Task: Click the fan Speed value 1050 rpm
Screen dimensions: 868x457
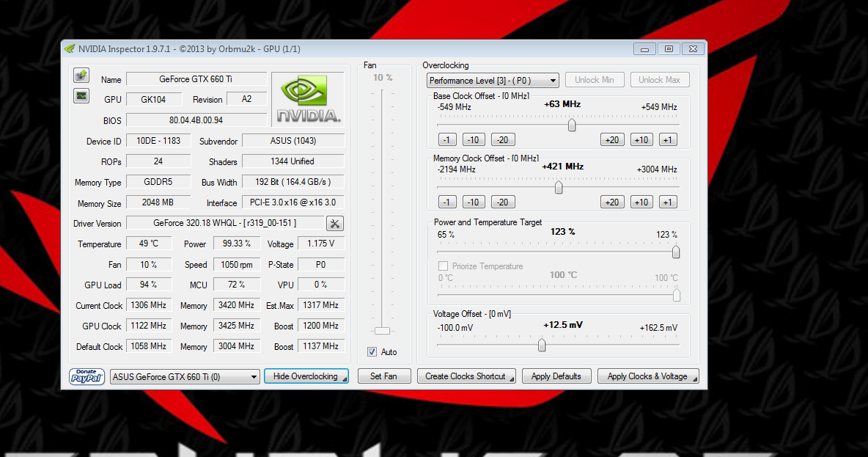Action: (x=236, y=265)
